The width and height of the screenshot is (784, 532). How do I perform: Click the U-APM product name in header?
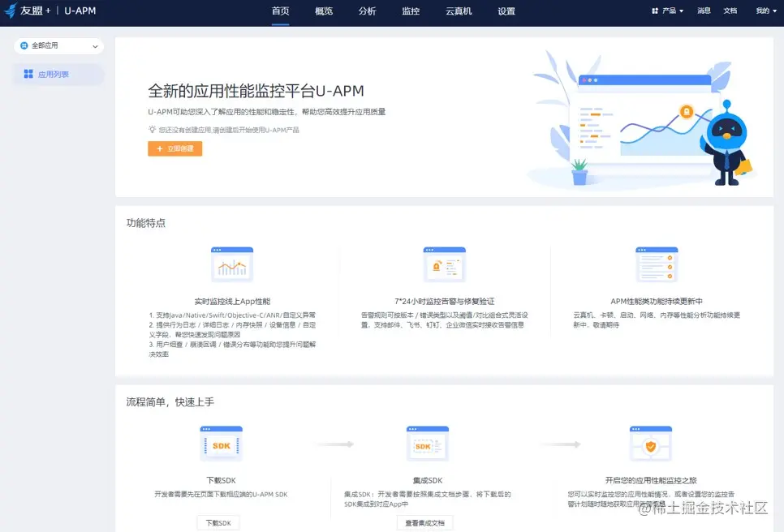click(80, 11)
